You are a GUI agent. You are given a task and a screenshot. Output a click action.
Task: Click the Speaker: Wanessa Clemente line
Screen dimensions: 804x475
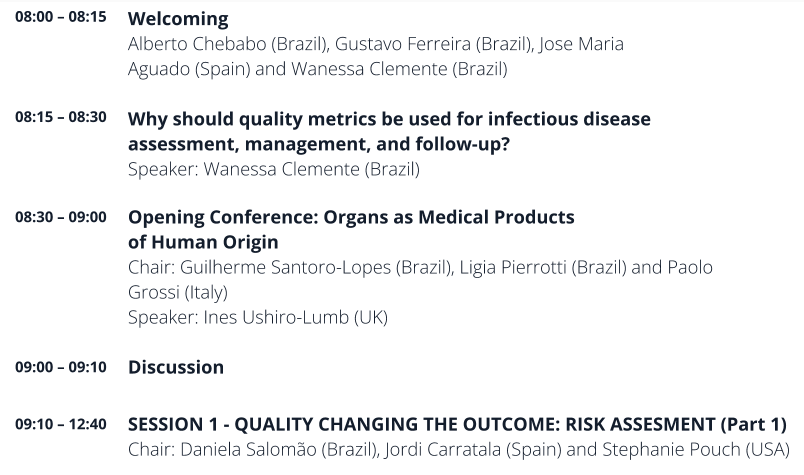point(273,169)
